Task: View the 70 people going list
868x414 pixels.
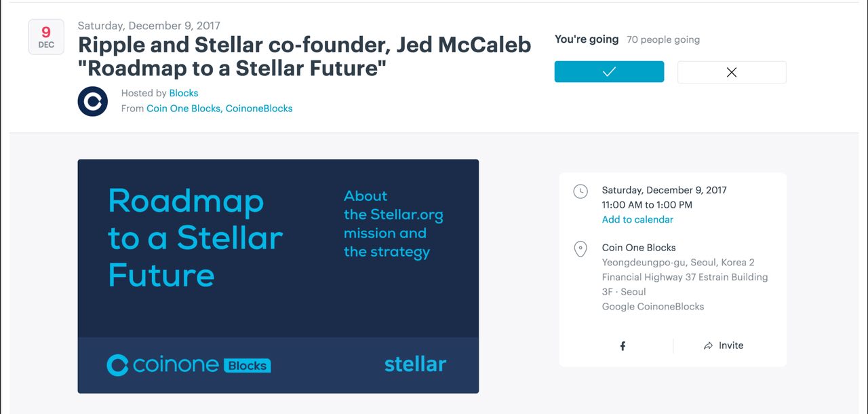Action: pyautogui.click(x=663, y=39)
